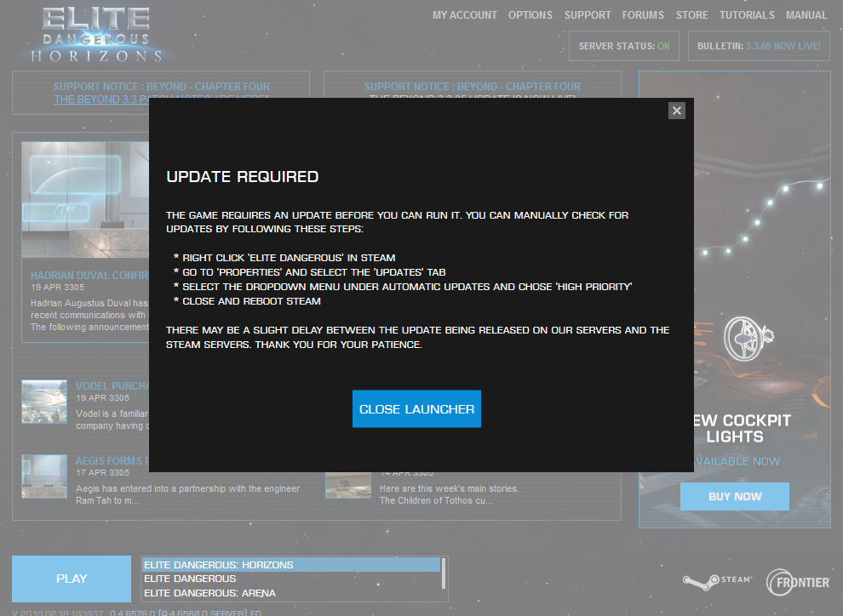Select Elite Dangerous in game list
The height and width of the screenshot is (616, 843).
tap(291, 579)
